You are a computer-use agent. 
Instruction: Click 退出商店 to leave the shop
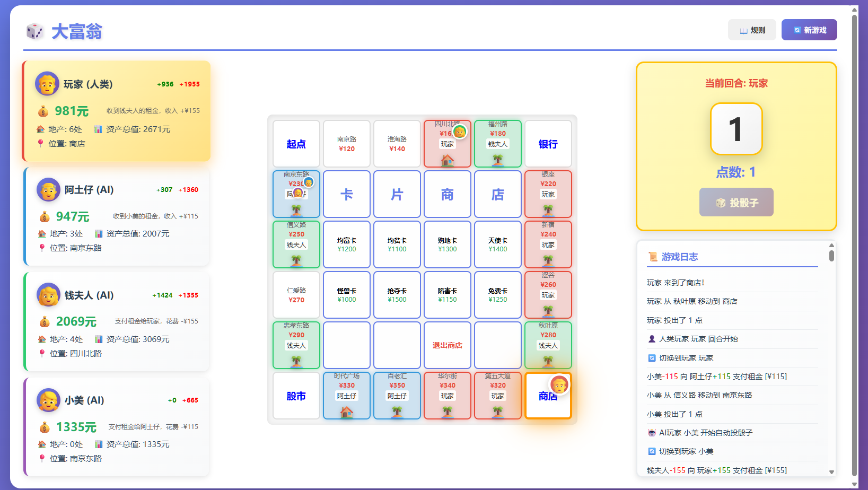click(448, 345)
